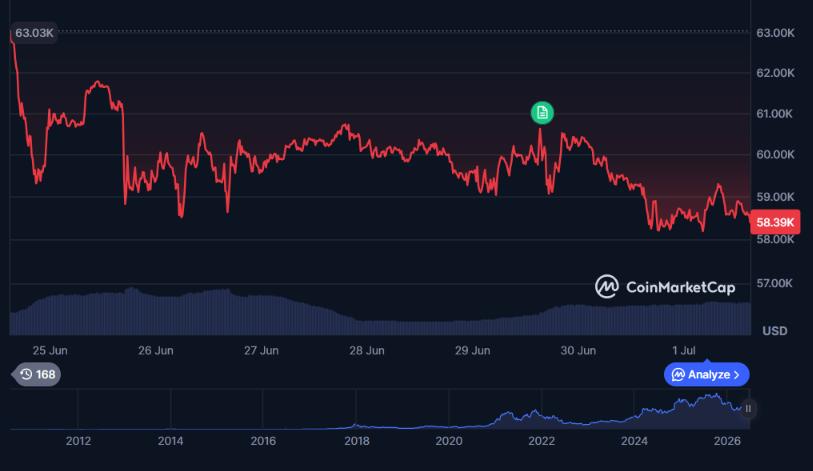Click the 28 Jun date label

(x=367, y=351)
